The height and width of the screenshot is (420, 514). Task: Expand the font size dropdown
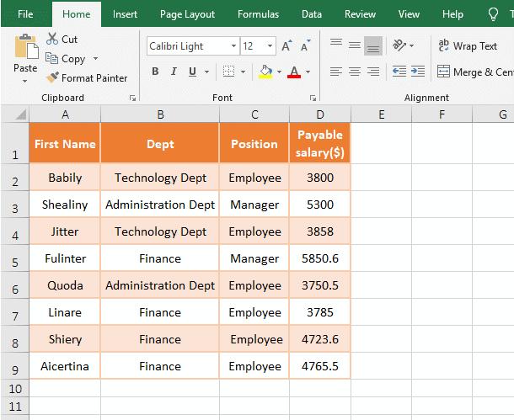click(270, 45)
